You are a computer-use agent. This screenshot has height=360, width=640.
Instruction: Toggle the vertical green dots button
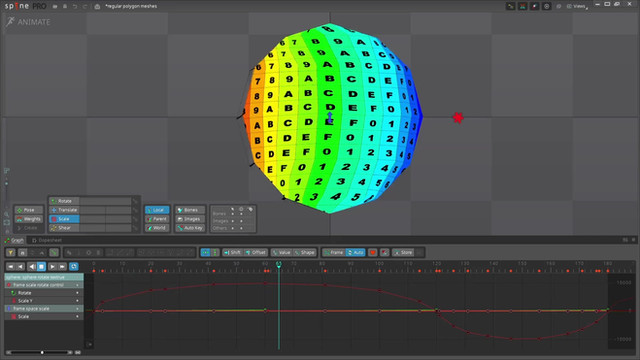point(215,253)
